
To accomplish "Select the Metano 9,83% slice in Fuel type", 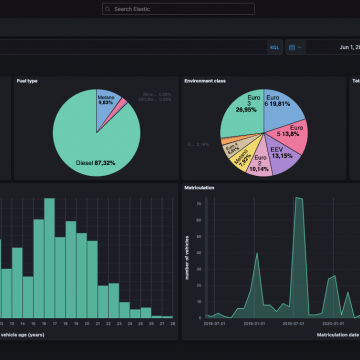I will [x=107, y=104].
